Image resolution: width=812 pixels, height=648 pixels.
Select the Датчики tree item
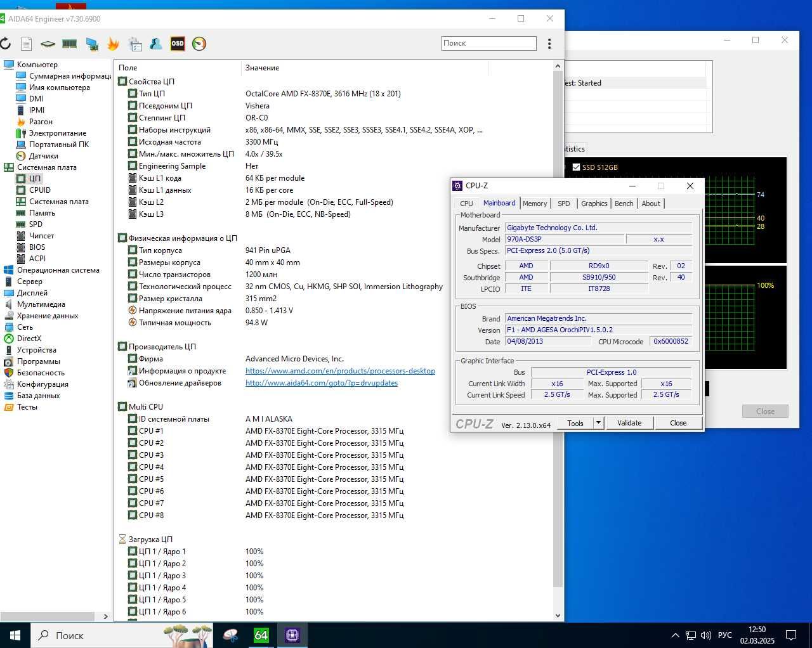[43, 156]
